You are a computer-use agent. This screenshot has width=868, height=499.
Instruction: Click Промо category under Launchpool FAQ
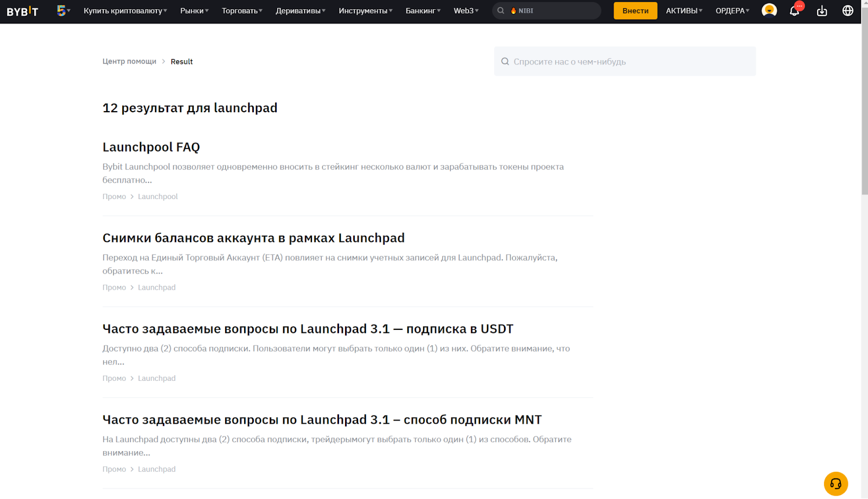(114, 196)
